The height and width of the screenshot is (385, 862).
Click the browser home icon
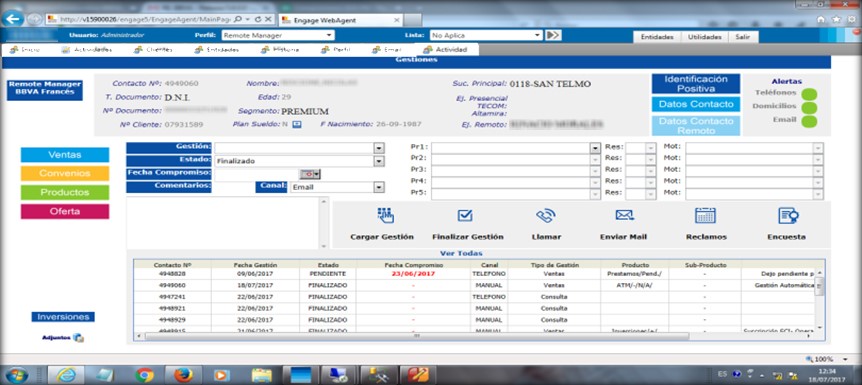[820, 19]
